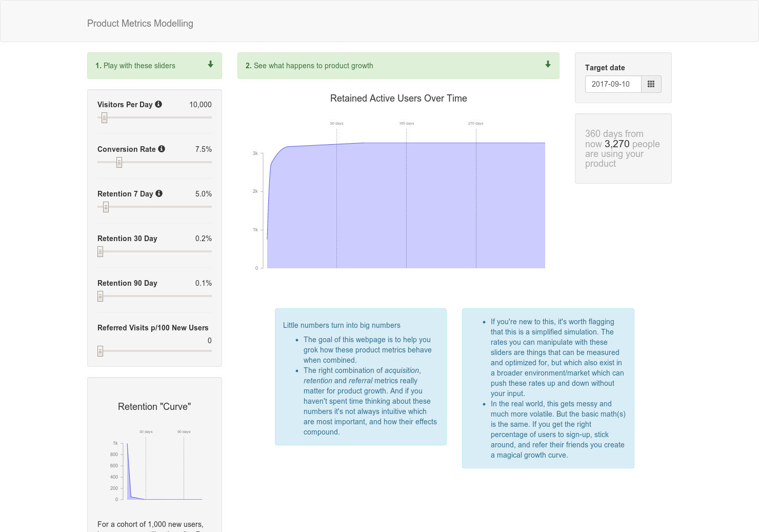Click the info icon beside Retention 7 Day
The image size is (759, 532).
159,193
